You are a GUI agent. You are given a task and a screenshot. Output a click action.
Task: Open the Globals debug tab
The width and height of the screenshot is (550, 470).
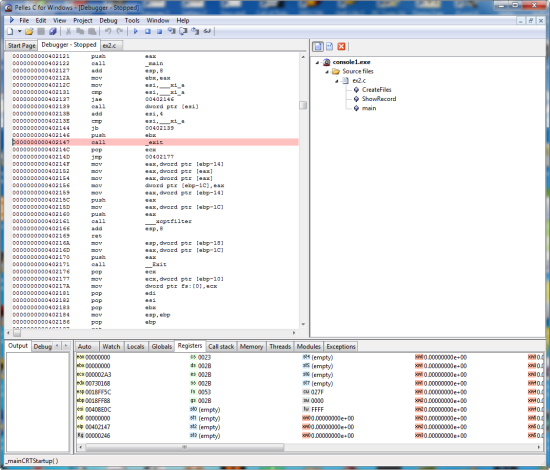(162, 347)
